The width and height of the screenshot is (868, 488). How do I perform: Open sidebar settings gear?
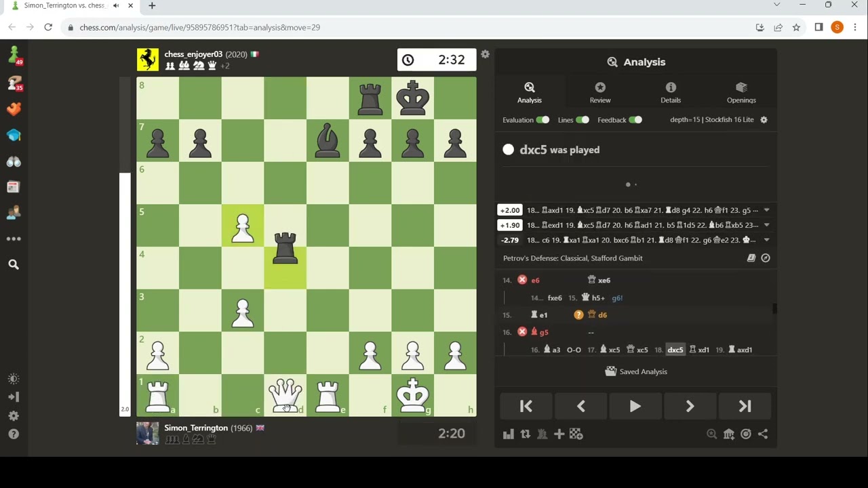(14, 415)
